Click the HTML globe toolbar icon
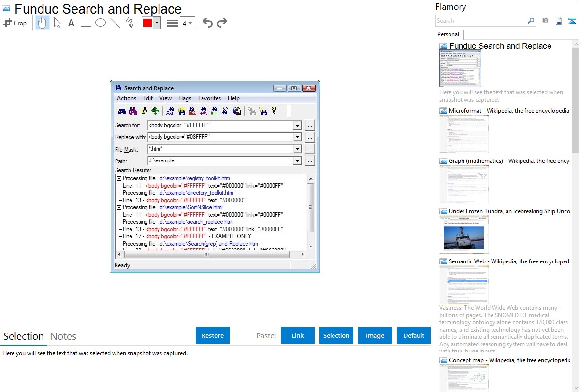This screenshot has height=392, width=579. tap(237, 111)
